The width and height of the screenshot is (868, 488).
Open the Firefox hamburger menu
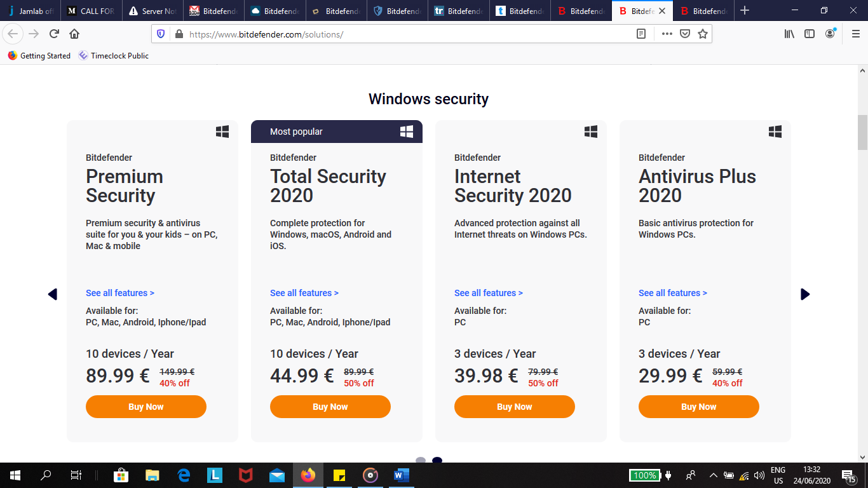point(855,34)
